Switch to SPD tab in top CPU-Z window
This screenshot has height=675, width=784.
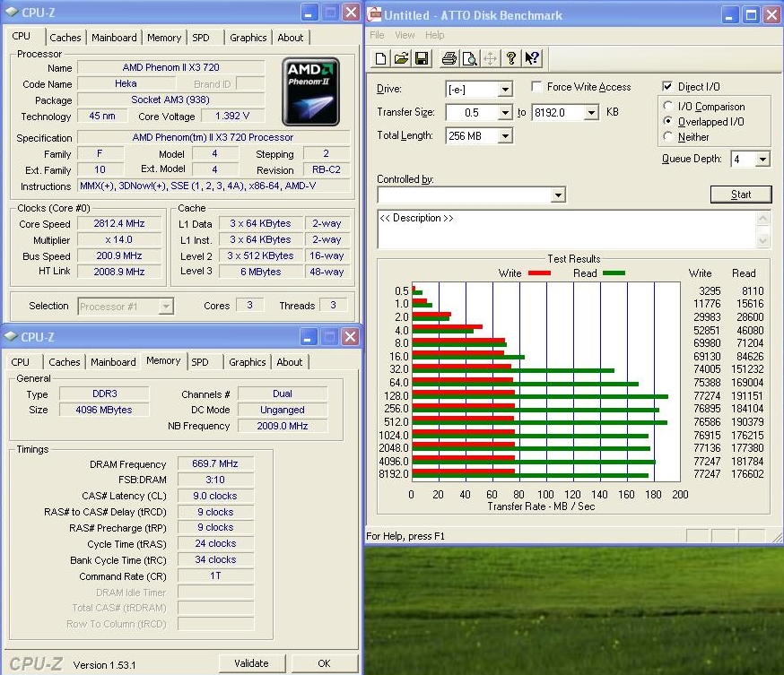201,38
